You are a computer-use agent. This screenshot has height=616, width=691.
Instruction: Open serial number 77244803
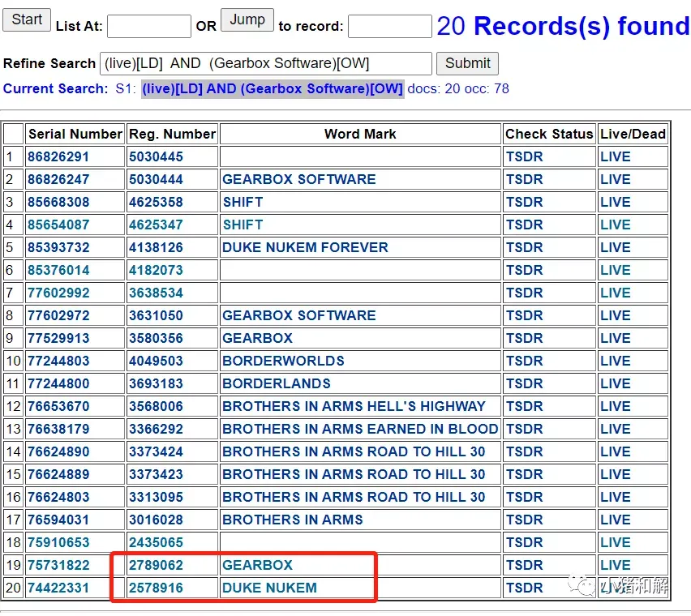58,361
